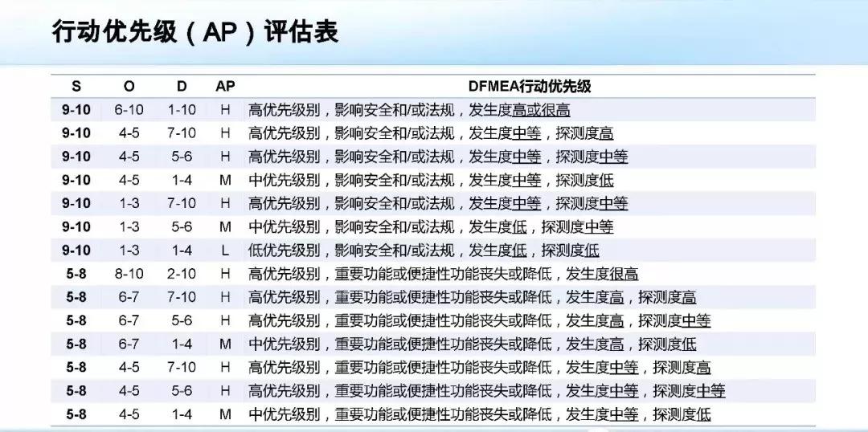
Task: Select the AP column header
Action: (225, 86)
